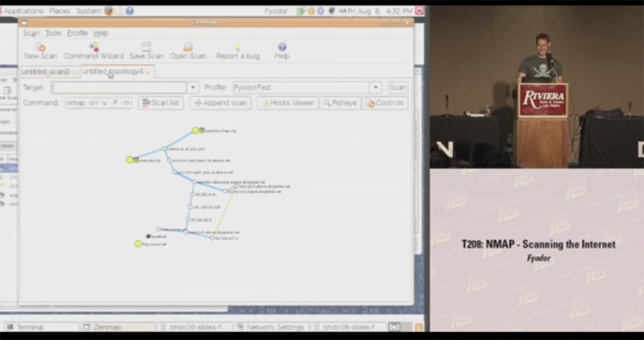Toggle the Hosts Viewer button

(x=287, y=103)
